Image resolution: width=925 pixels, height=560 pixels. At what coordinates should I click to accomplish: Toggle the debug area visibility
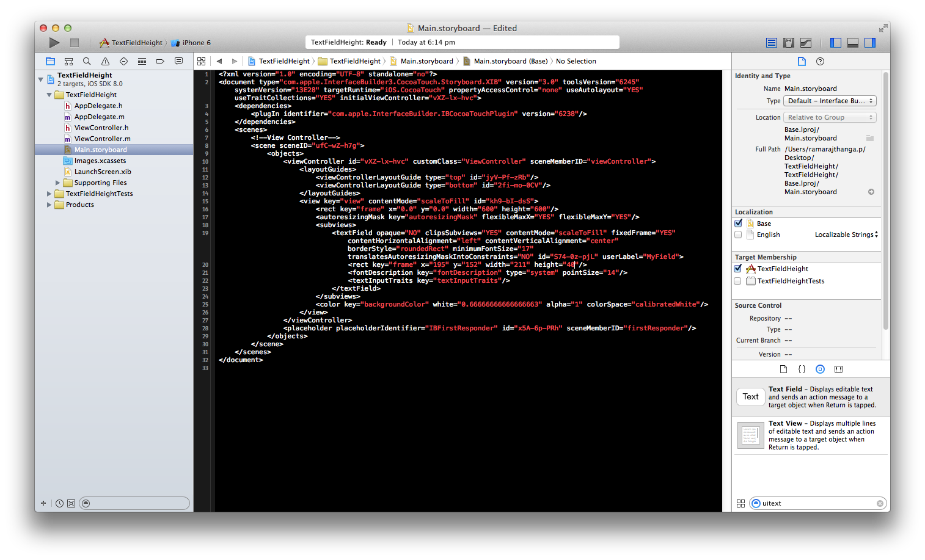click(853, 43)
